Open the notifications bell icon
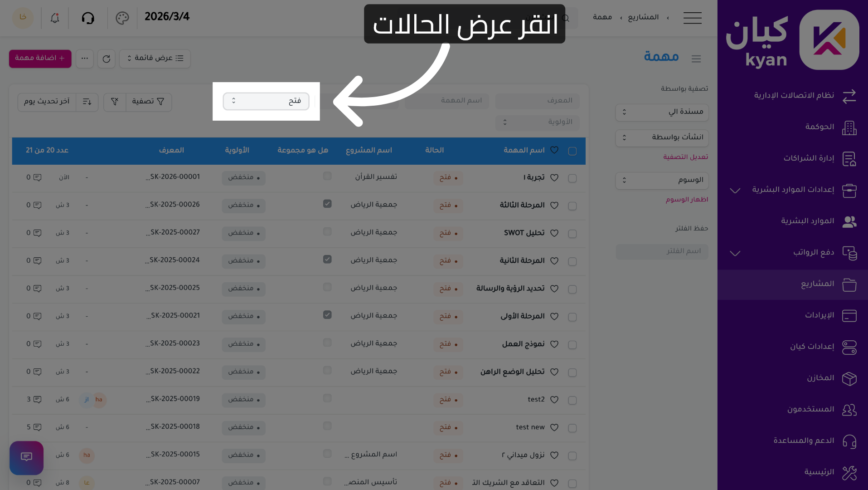 point(54,18)
